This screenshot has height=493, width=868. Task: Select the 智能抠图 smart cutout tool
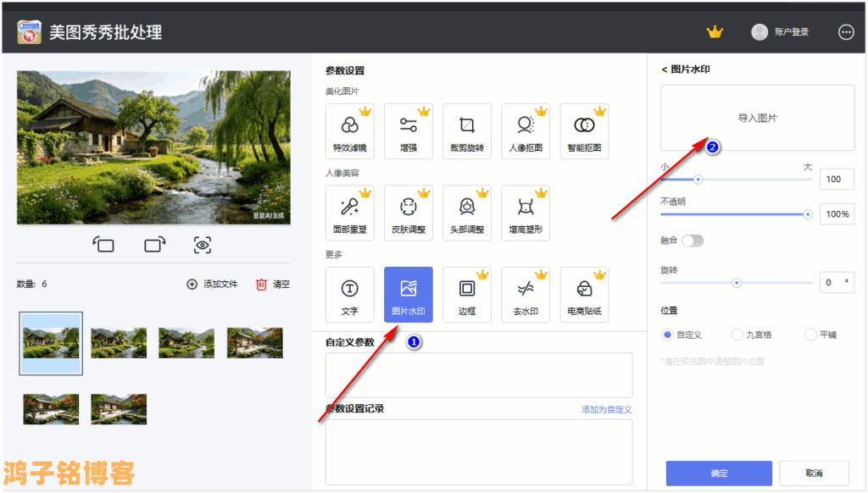tap(583, 131)
